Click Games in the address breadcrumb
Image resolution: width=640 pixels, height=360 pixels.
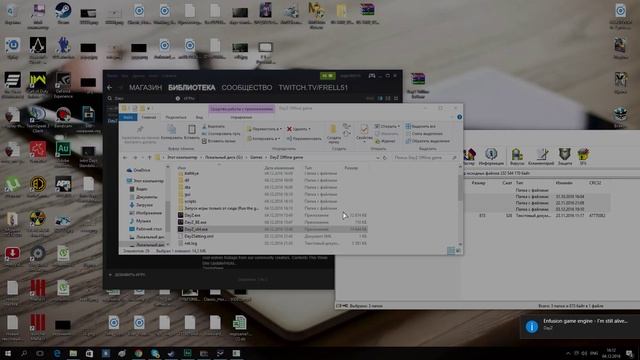click(x=256, y=158)
